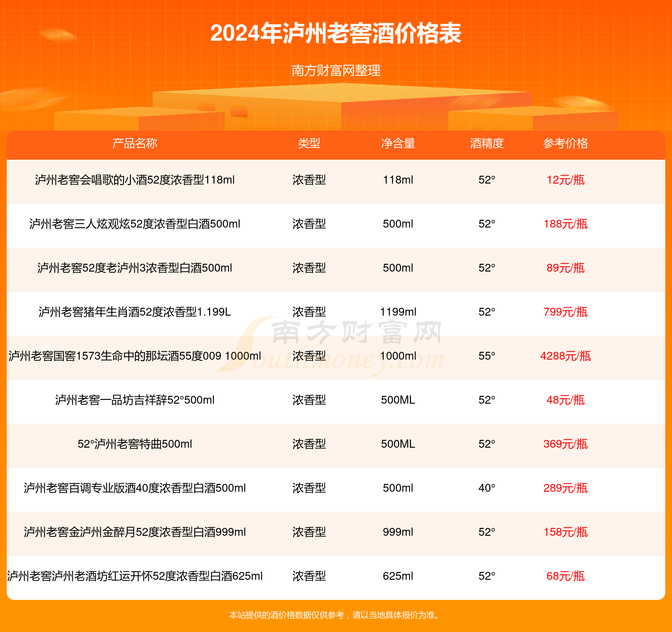Click product 泸州老窖会唱歌的小酒52度浓香型118ml
Viewport: 672px width, 632px height.
pyautogui.click(x=135, y=180)
